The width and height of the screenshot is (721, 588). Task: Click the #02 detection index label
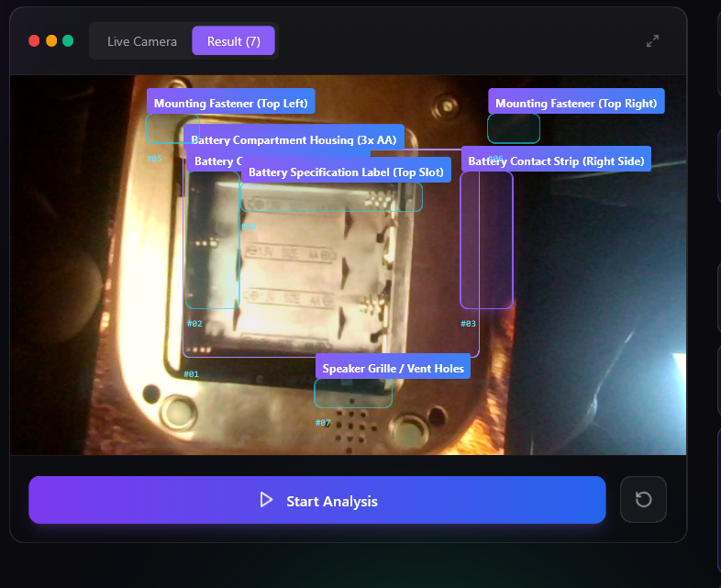[194, 324]
